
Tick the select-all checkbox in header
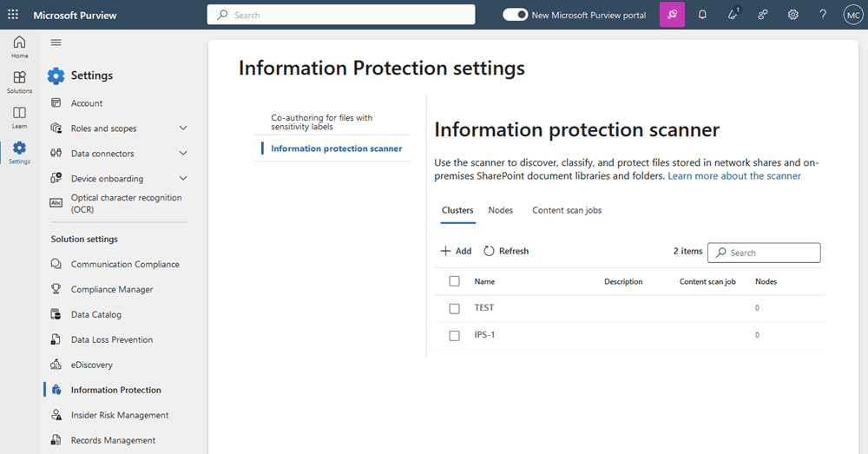[454, 281]
